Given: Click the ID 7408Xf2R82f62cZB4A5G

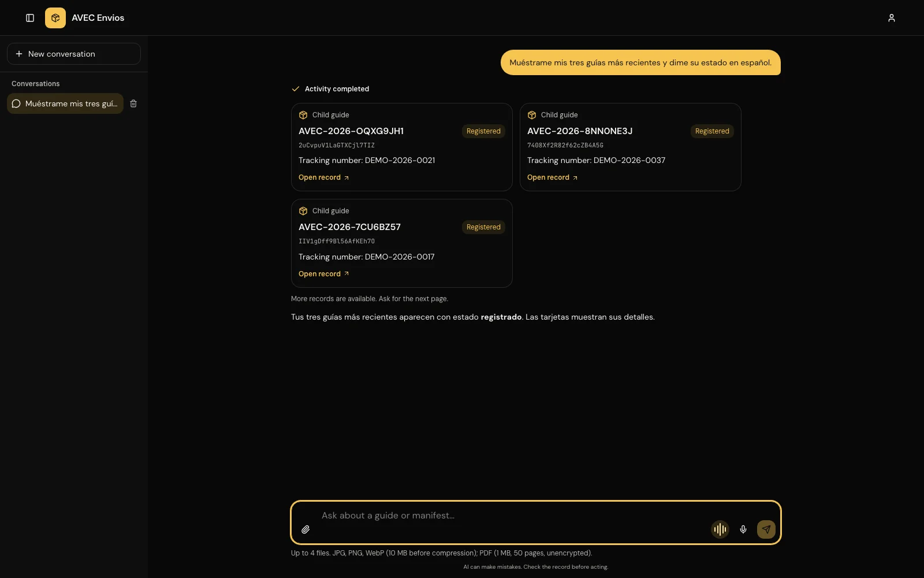Looking at the screenshot, I should [565, 146].
